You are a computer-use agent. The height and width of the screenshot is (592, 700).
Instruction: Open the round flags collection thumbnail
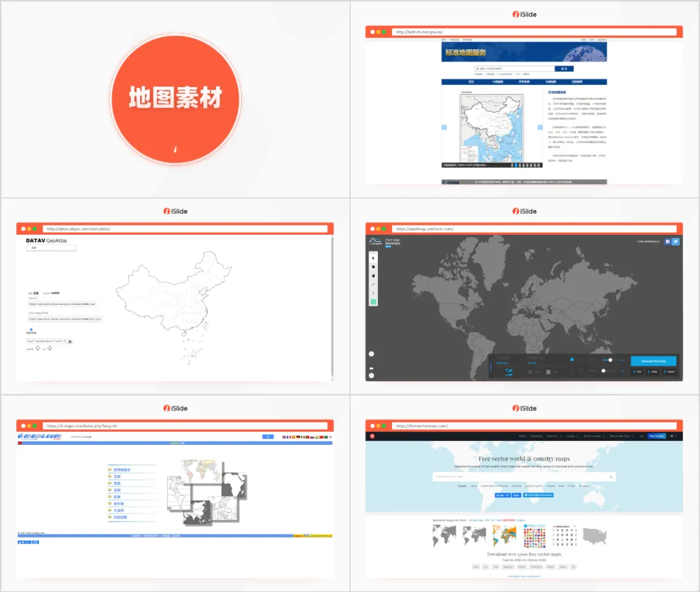pyautogui.click(x=534, y=536)
